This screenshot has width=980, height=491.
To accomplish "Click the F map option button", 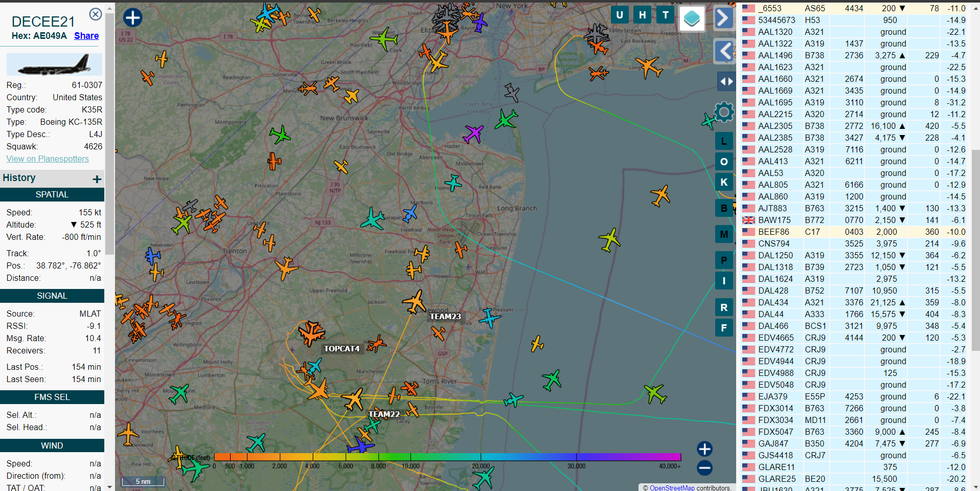I will point(724,328).
